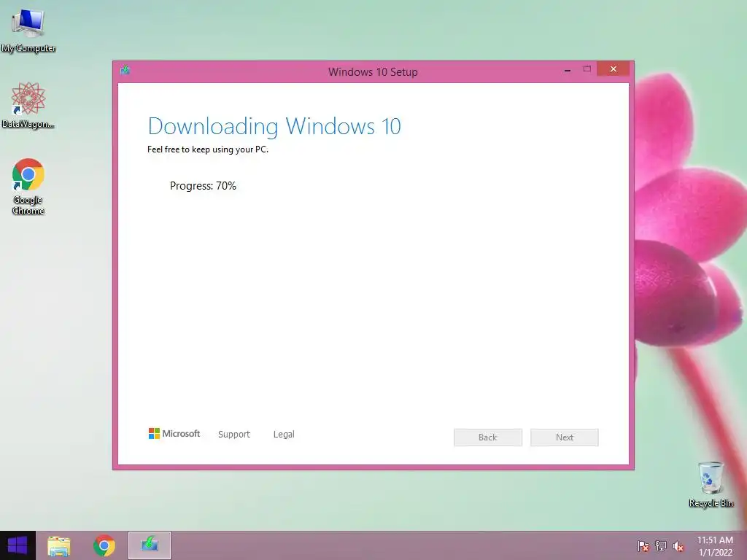Open File Explorer from the taskbar

(x=58, y=545)
